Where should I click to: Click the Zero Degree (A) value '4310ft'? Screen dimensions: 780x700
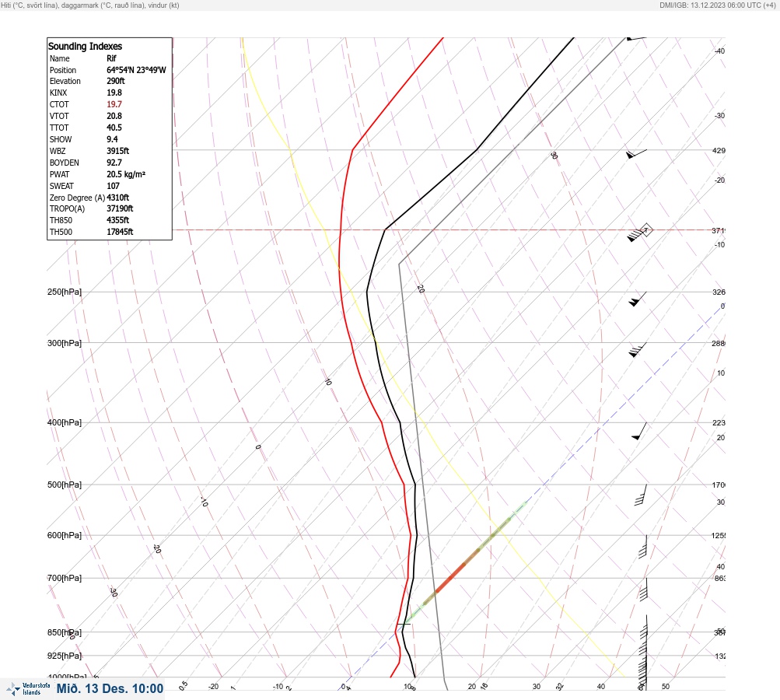point(118,198)
